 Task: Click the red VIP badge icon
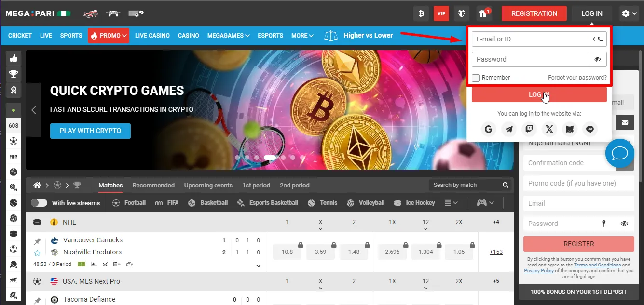(441, 13)
